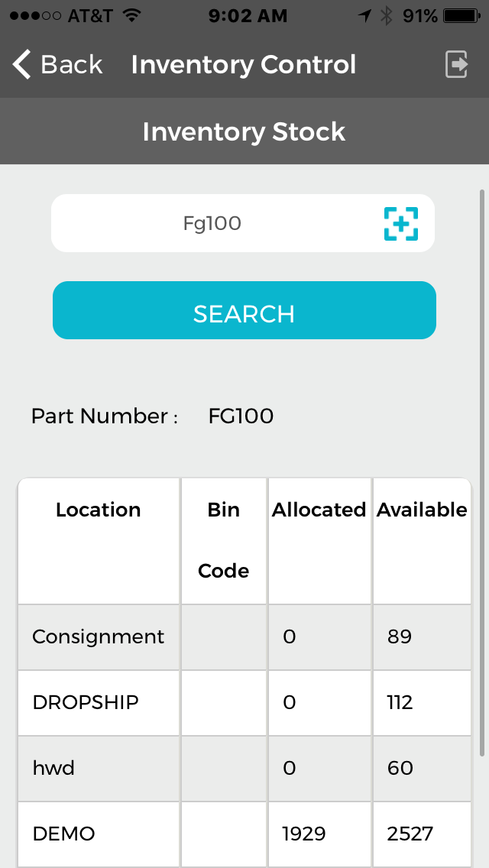Tap the Available column header
This screenshot has width=489, height=868.
tap(422, 510)
